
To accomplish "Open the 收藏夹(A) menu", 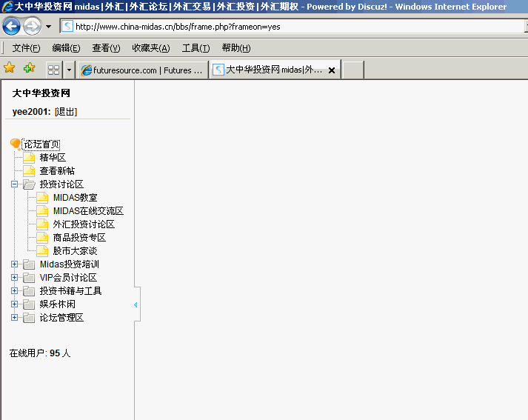I will point(151,48).
